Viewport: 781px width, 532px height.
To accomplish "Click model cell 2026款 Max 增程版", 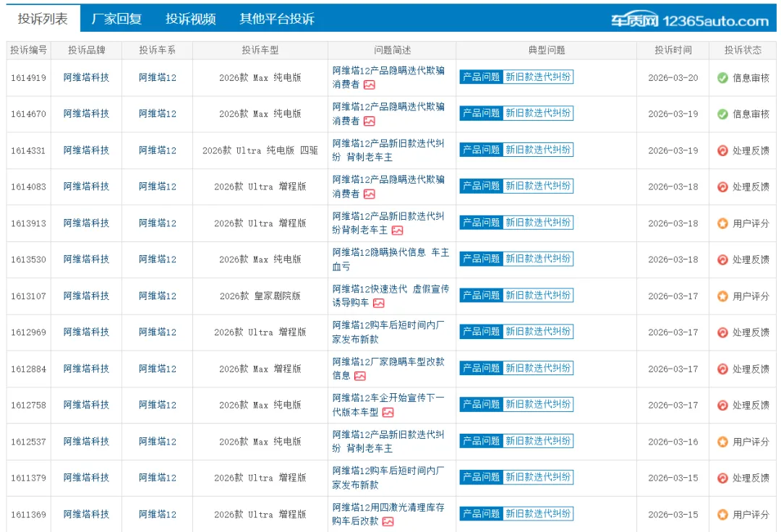I will [260, 369].
